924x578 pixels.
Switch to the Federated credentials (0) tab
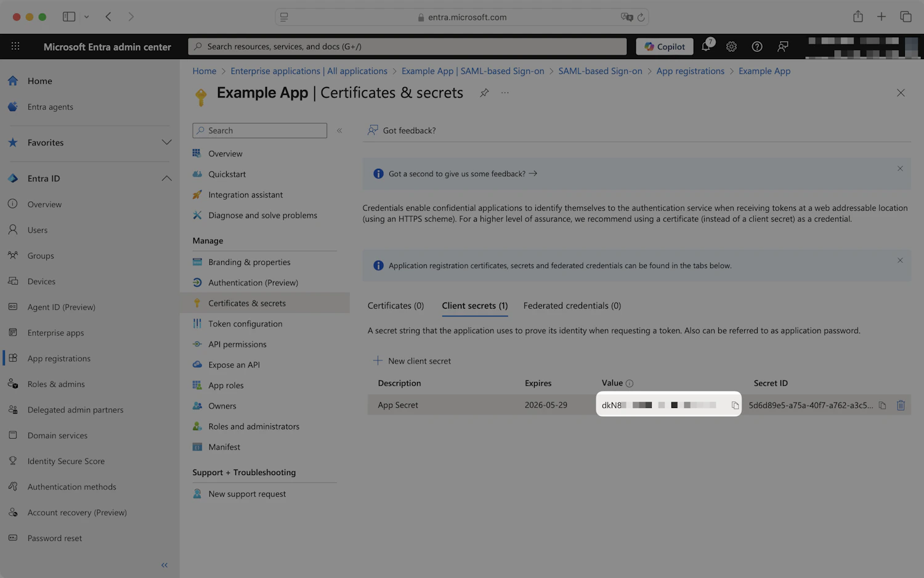(572, 306)
